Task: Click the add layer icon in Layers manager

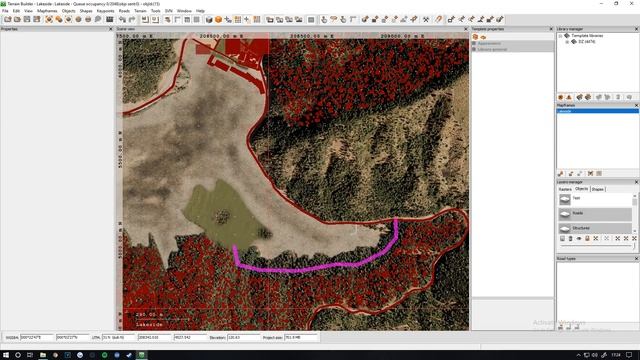Action: click(562, 238)
